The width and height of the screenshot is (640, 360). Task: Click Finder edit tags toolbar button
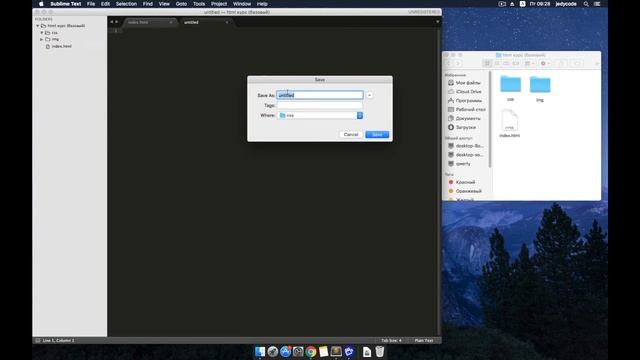577,63
